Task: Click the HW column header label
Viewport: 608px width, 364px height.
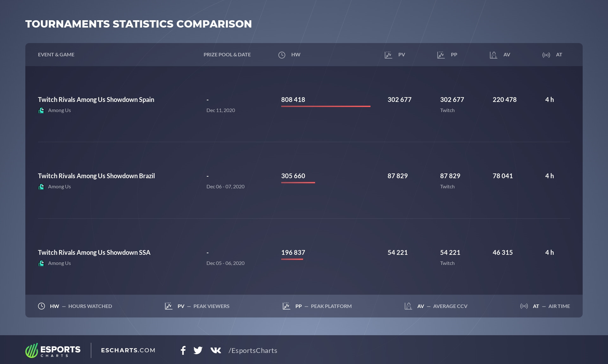Action: tap(296, 55)
